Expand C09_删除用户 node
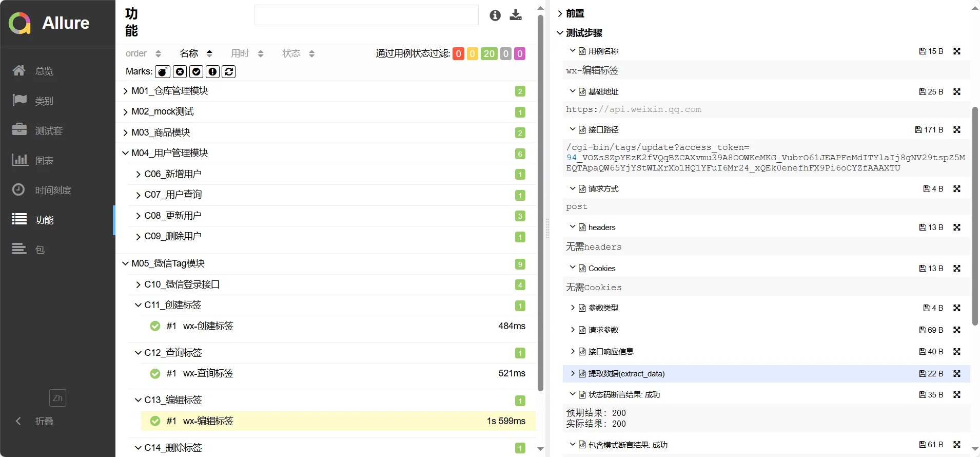The image size is (980, 457). pyautogui.click(x=332, y=236)
